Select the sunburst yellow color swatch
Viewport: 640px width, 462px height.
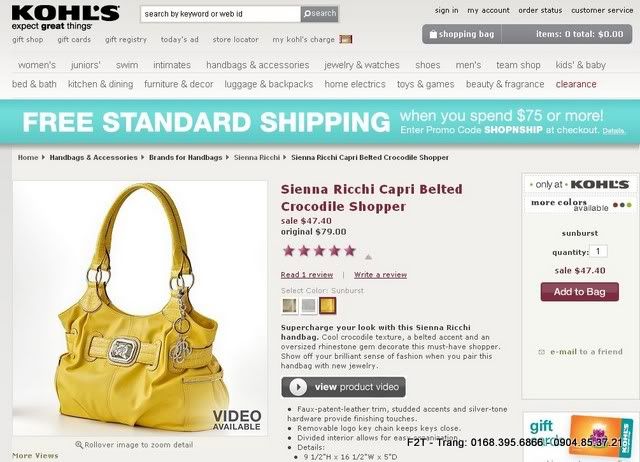(x=327, y=306)
